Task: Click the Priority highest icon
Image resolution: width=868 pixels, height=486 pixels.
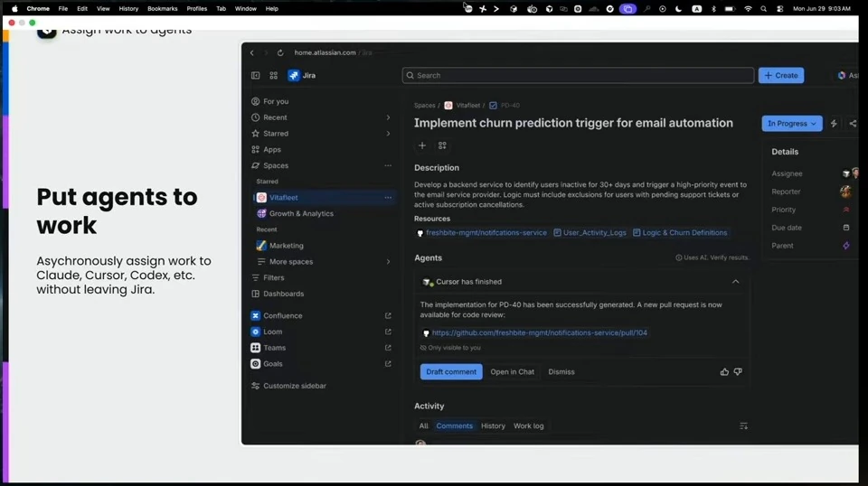Action: pos(846,210)
